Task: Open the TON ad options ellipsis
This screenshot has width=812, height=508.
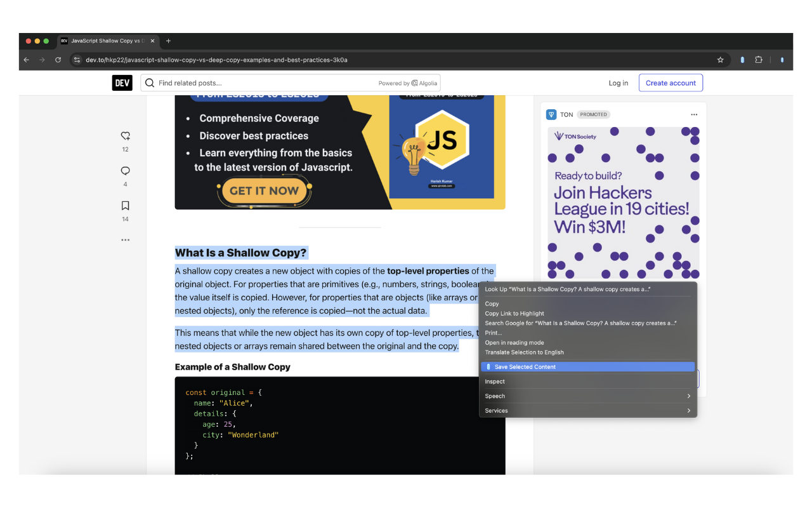Action: click(x=694, y=114)
